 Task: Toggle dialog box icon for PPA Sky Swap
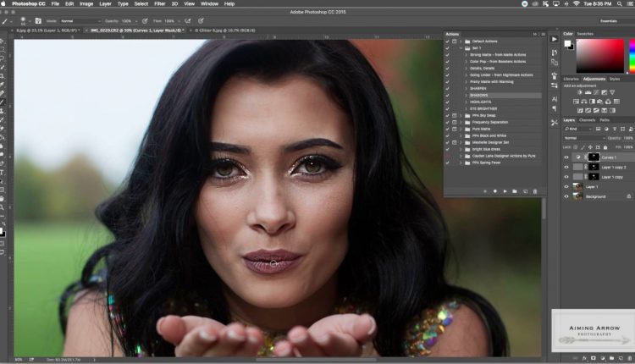point(455,115)
